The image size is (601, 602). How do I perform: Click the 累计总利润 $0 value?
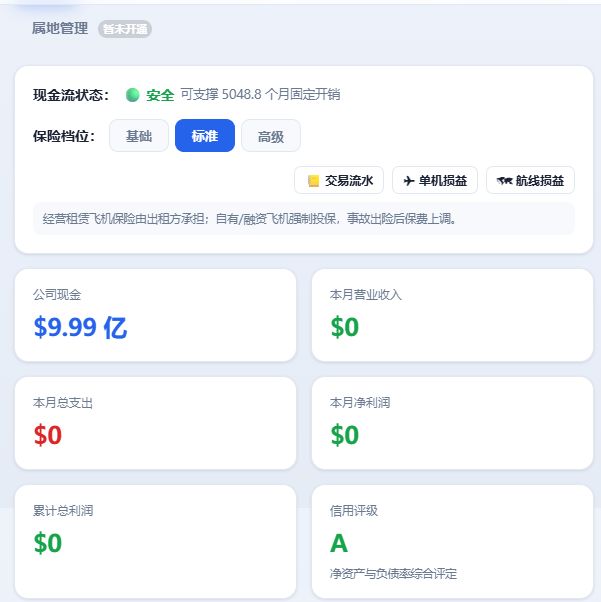click(48, 543)
